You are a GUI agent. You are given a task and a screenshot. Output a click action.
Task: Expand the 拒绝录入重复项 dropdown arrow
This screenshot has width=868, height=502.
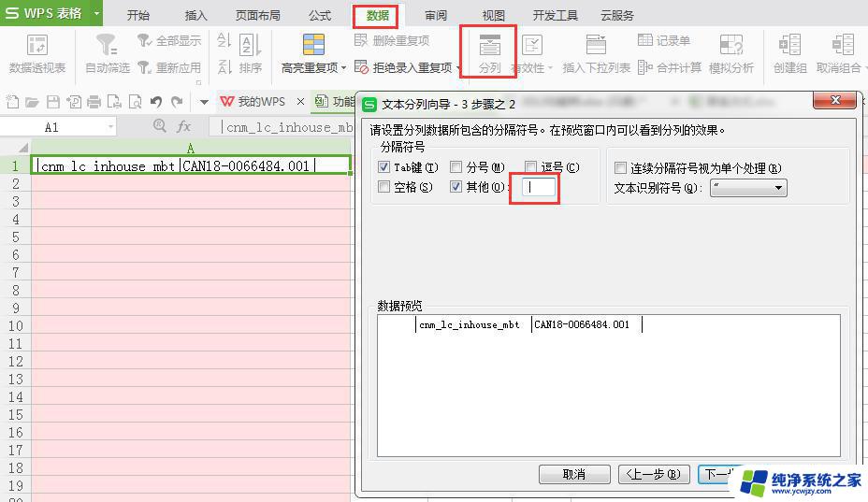point(458,68)
